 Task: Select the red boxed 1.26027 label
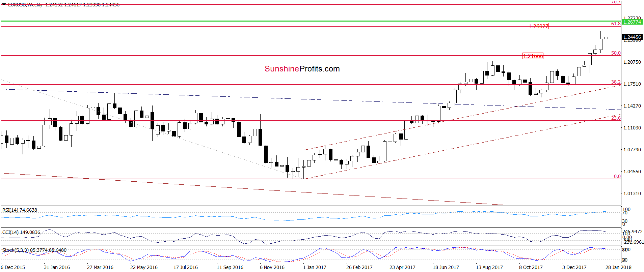[x=538, y=26]
